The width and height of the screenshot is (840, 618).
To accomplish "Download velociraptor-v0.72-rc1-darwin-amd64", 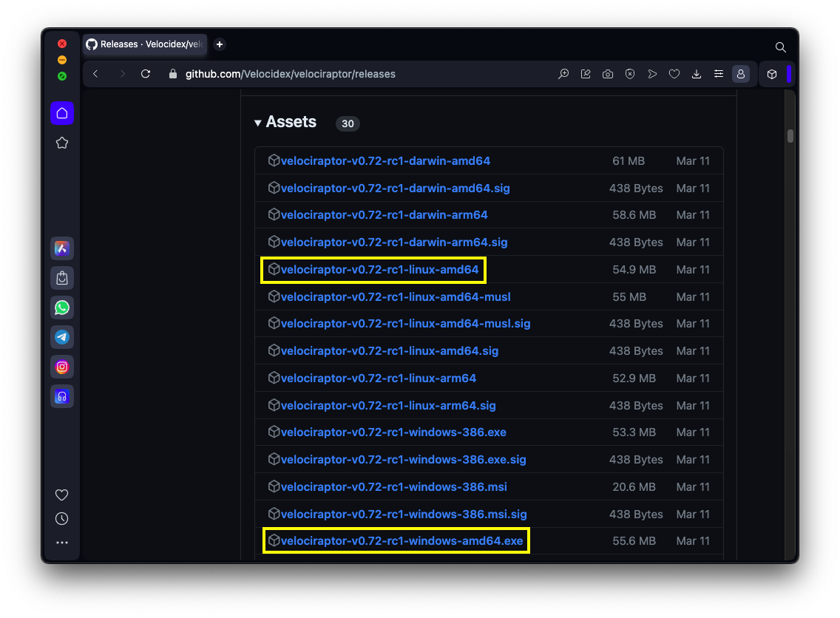I will (x=385, y=160).
